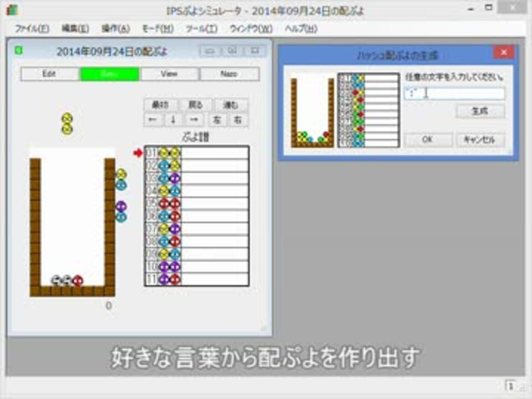Click the IPS Puyo Simulator app icon
532x399 pixels.
click(12, 10)
